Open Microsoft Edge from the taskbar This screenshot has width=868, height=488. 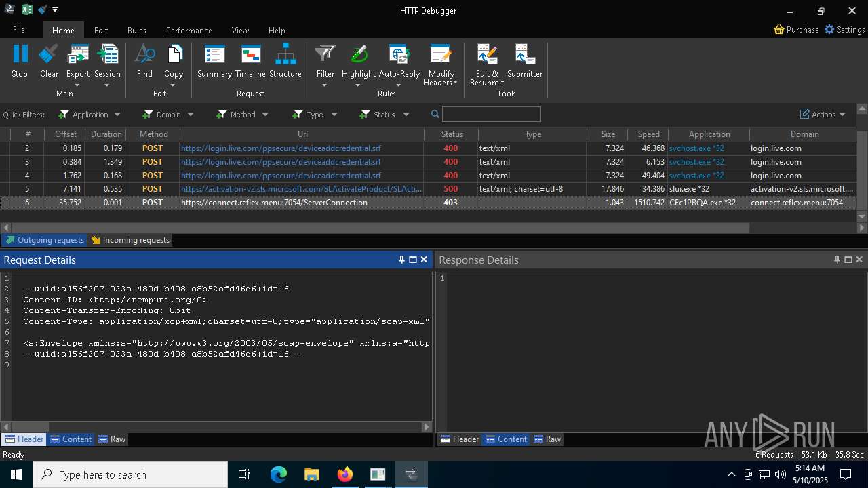[x=278, y=474]
